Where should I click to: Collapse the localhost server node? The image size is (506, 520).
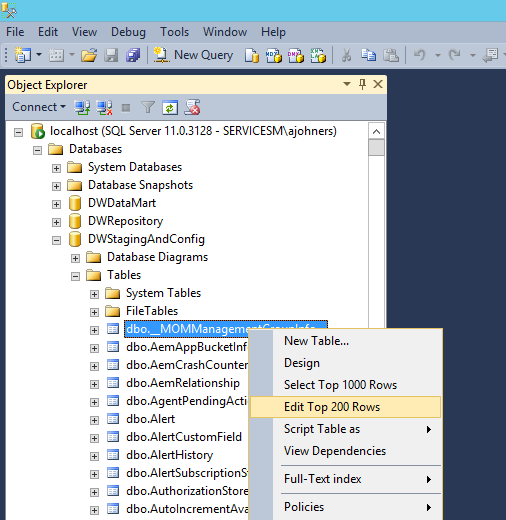pos(18,132)
